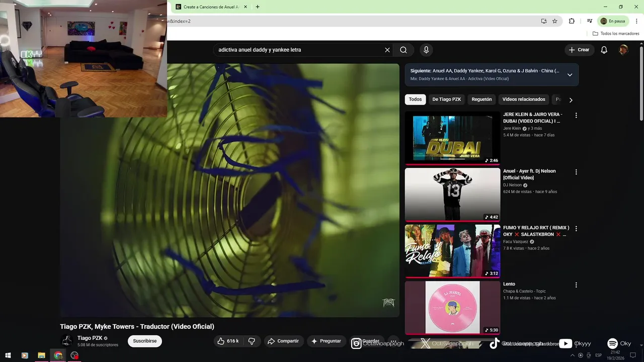Open the media control playlist icon
This screenshot has height=362, width=644.
point(589,21)
